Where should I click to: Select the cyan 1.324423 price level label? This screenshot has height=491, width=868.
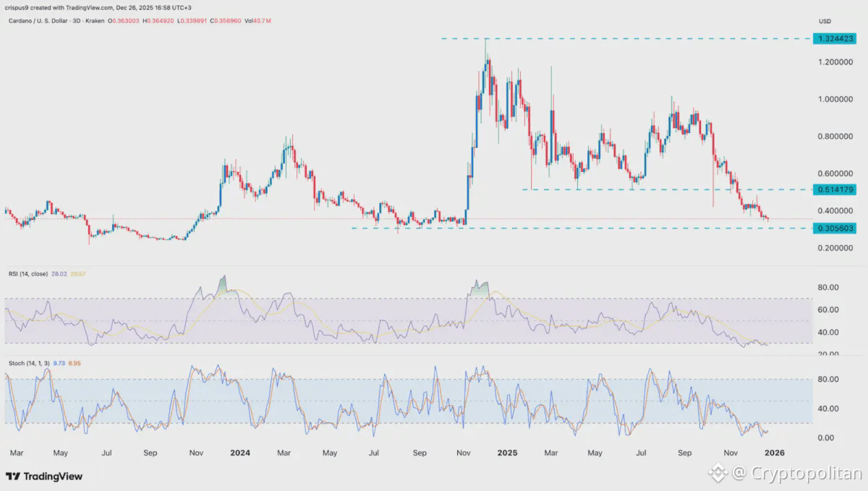[x=836, y=38]
